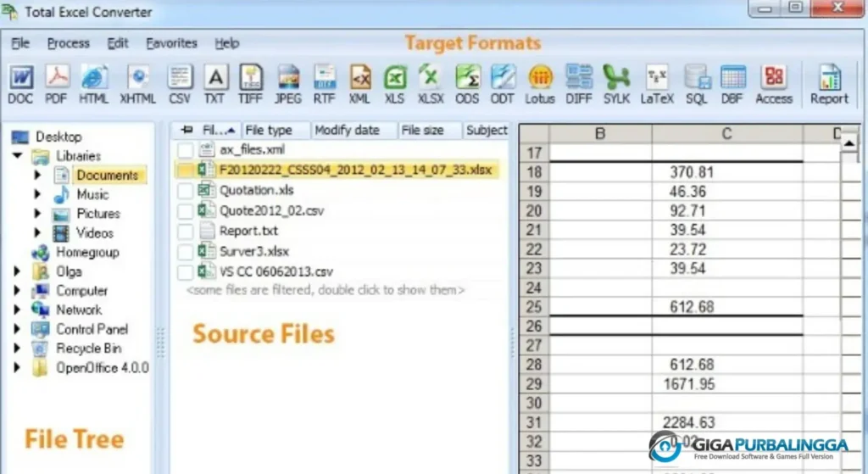Convert to DBF format
Image resolution: width=868 pixels, height=474 pixels.
click(x=732, y=84)
